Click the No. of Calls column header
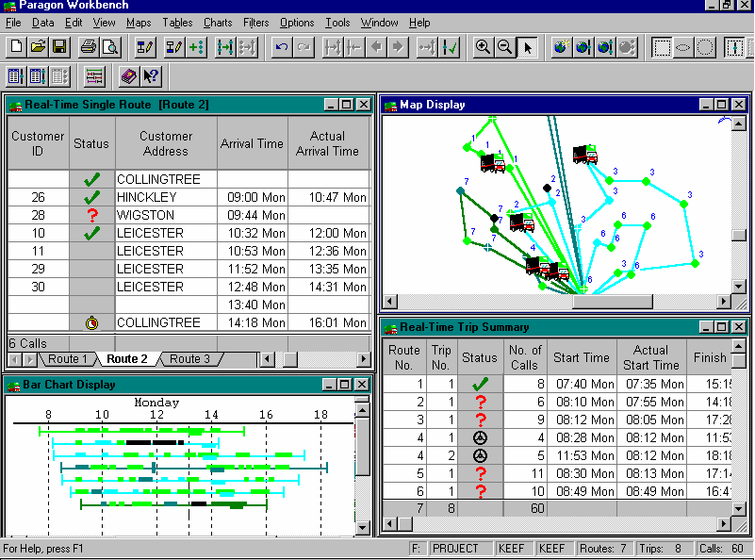The width and height of the screenshot is (755, 560). pyautogui.click(x=524, y=357)
